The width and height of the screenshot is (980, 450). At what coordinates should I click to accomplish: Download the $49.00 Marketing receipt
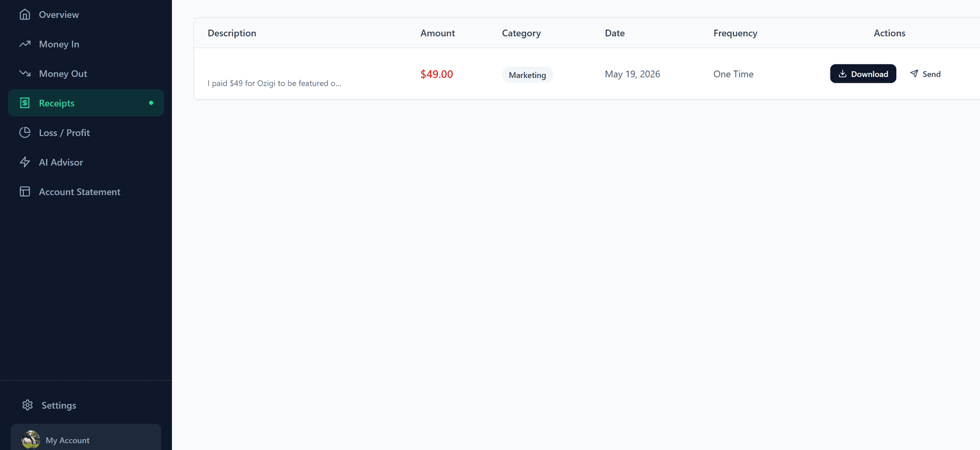pyautogui.click(x=863, y=73)
